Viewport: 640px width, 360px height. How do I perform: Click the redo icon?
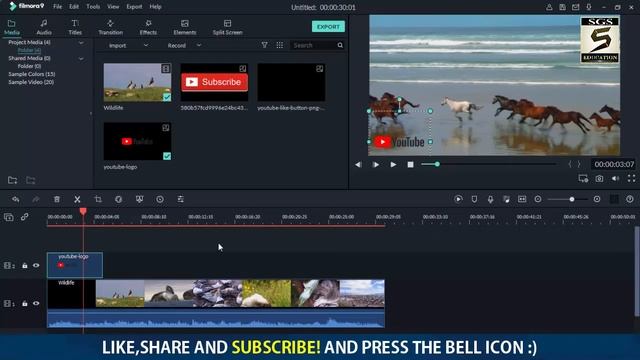coord(36,199)
